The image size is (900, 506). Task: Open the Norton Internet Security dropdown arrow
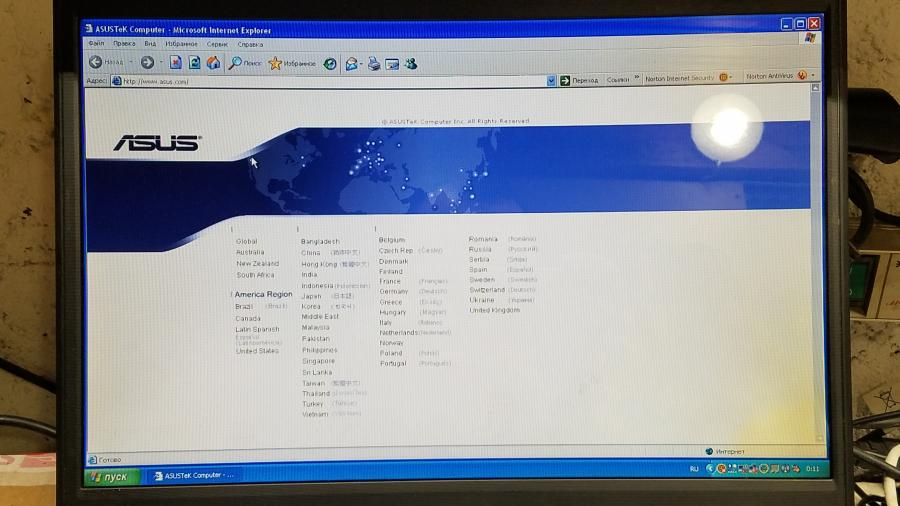click(x=731, y=77)
